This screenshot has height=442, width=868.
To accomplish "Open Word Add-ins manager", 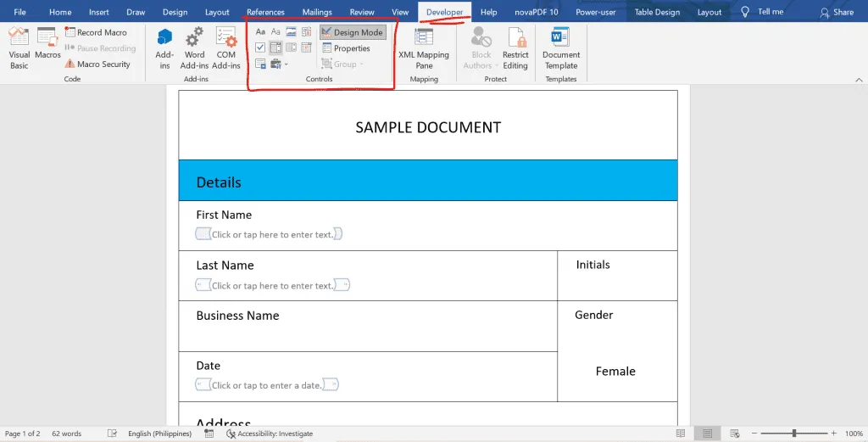I will [x=194, y=48].
